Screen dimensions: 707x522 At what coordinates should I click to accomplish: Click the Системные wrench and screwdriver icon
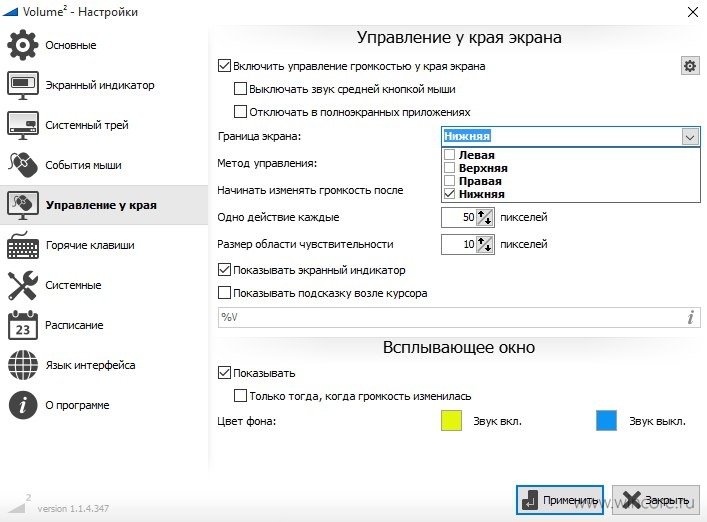coord(23,285)
